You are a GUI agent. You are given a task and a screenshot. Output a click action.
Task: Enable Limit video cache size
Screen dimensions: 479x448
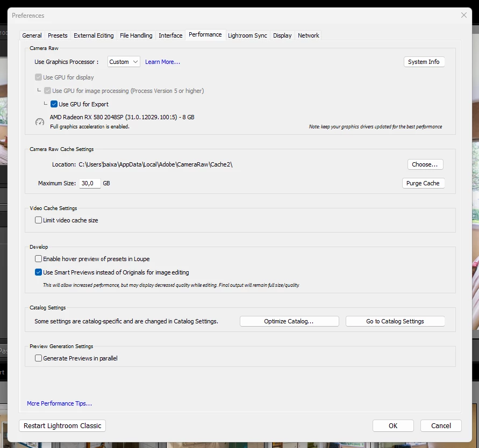(39, 220)
